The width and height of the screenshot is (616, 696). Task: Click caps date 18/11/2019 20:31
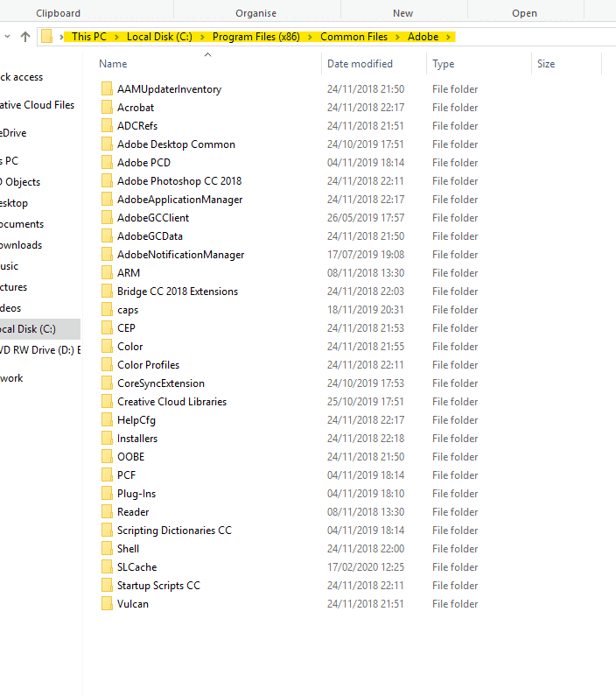[x=366, y=309]
